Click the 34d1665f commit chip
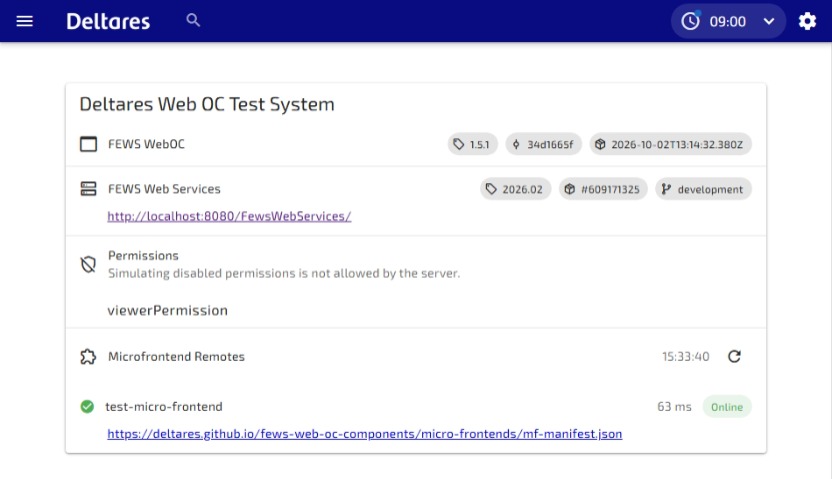Image resolution: width=832 pixels, height=479 pixels. coord(543,144)
